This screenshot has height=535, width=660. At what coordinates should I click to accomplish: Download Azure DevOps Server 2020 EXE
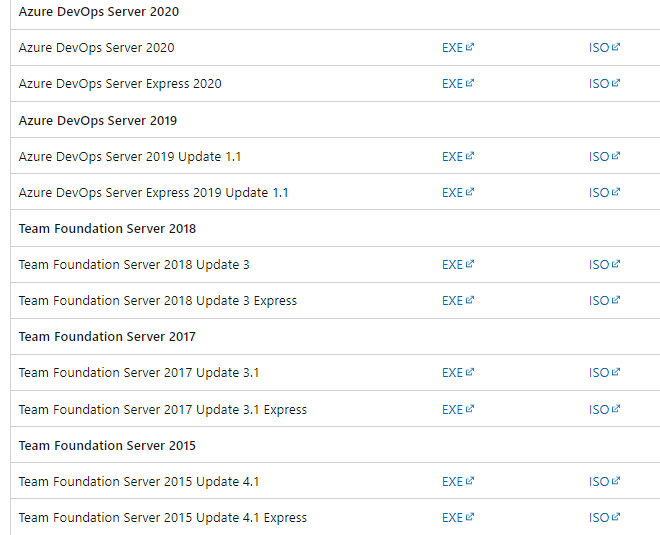(458, 48)
